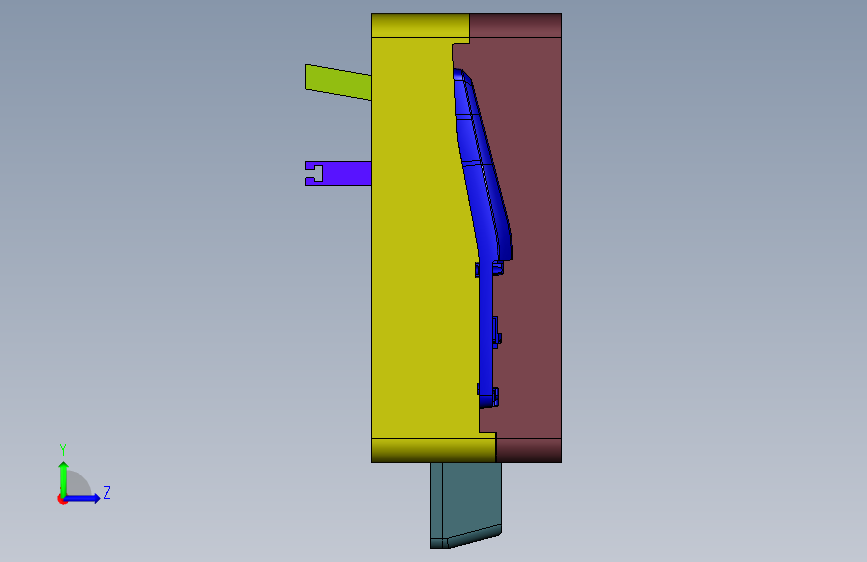Select the teal bottom insert block

466,505
